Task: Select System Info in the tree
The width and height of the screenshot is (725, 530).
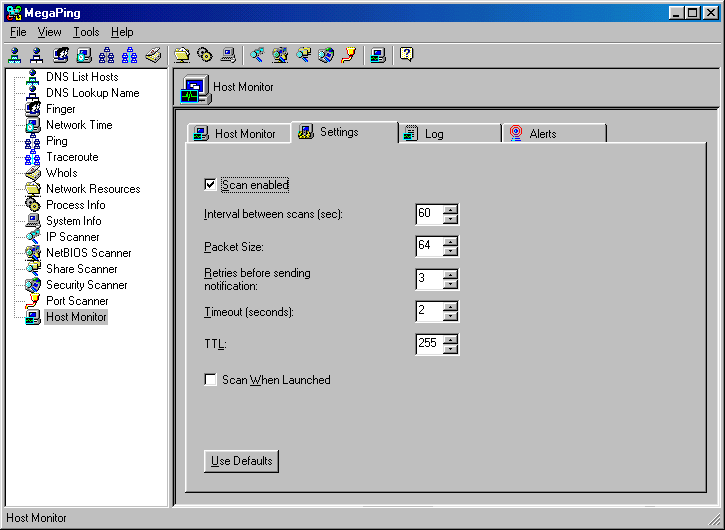Action: click(74, 221)
